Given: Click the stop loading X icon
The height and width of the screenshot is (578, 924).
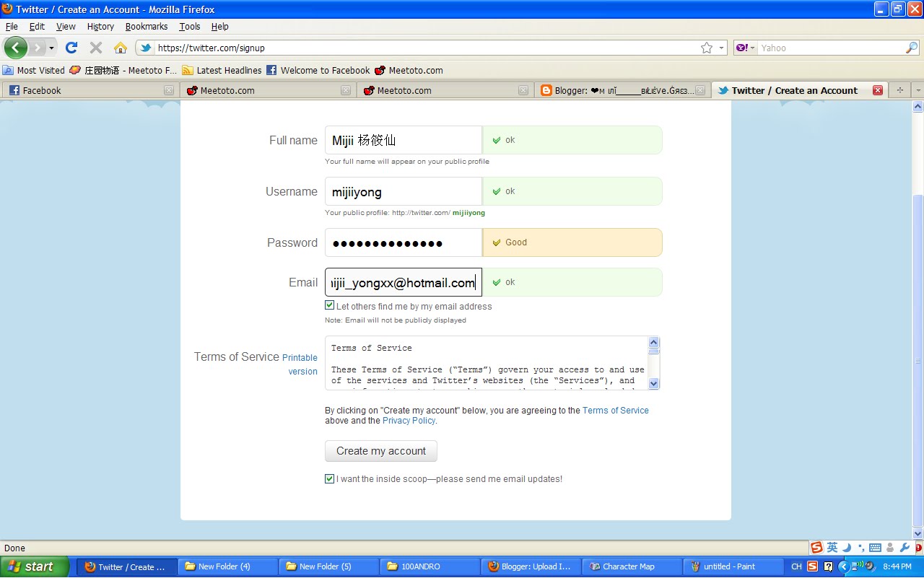Looking at the screenshot, I should [x=95, y=48].
